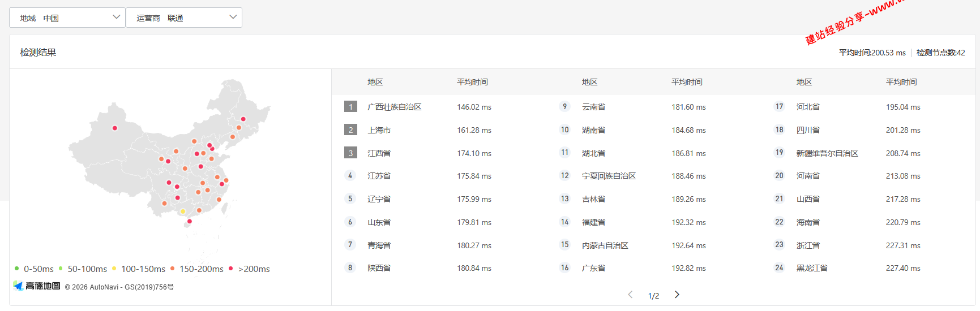Select 江苏省 region name
980x311 pixels.
tap(379, 176)
